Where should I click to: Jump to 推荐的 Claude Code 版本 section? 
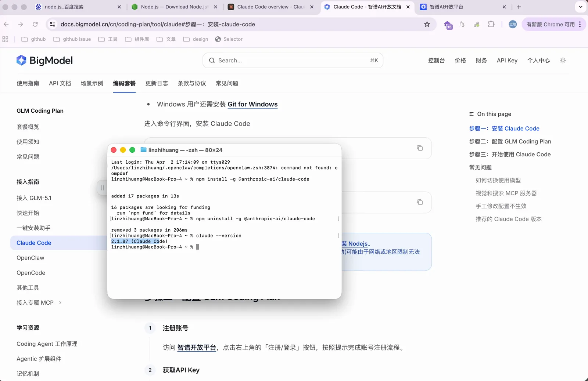coord(509,219)
